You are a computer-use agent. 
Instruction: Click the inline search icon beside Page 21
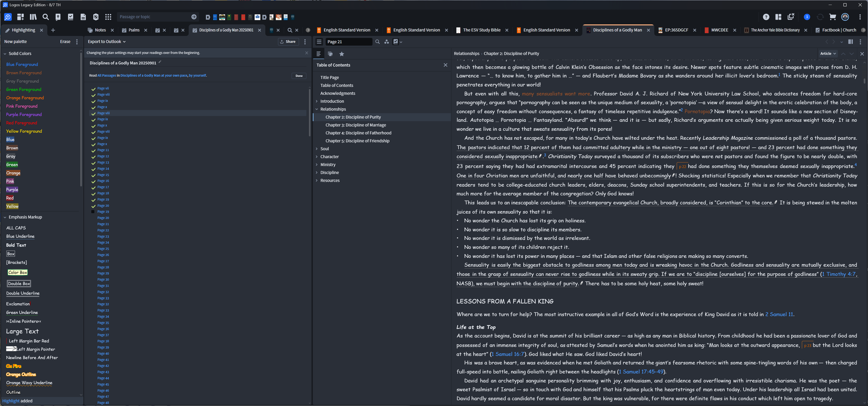click(x=377, y=42)
